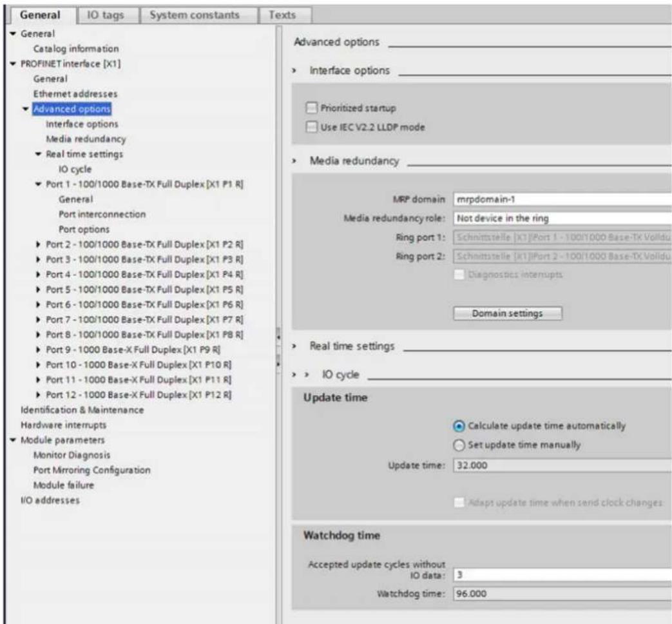Expand Port 7 [X1 P7 R] node
Viewport: 672px width, 624px height.
(39, 320)
